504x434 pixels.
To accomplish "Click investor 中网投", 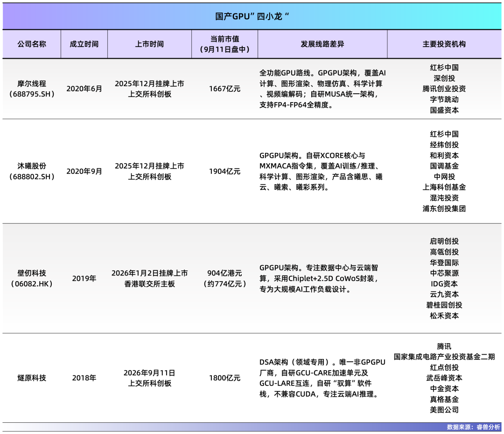I will pyautogui.click(x=444, y=177).
